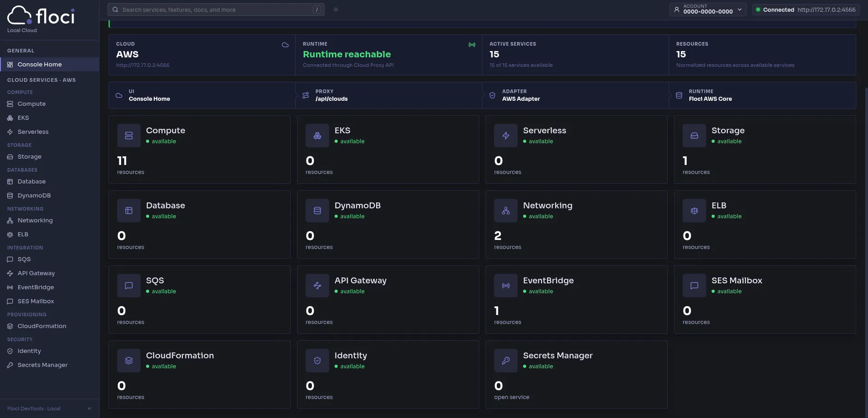Click the broadcast icon in the Runtime tile

point(472,45)
